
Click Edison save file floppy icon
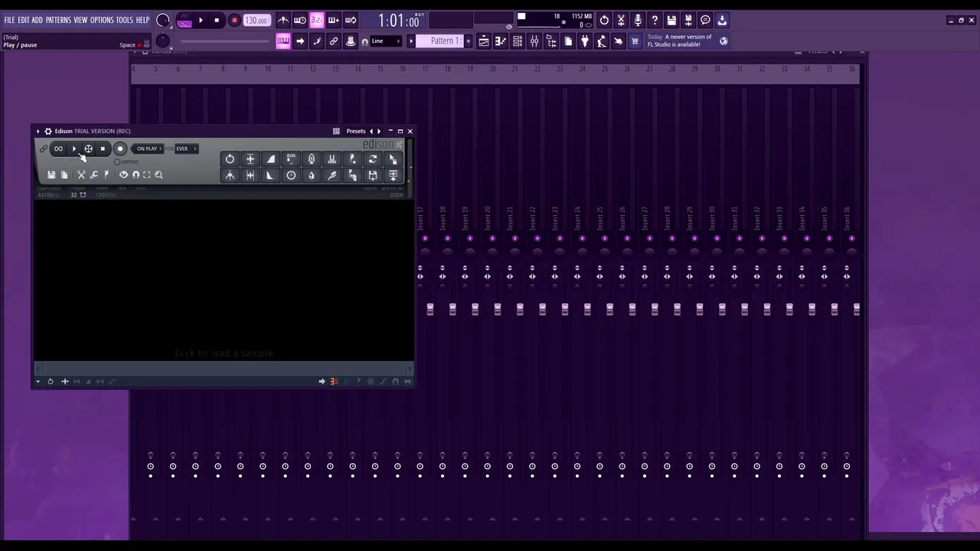[51, 175]
